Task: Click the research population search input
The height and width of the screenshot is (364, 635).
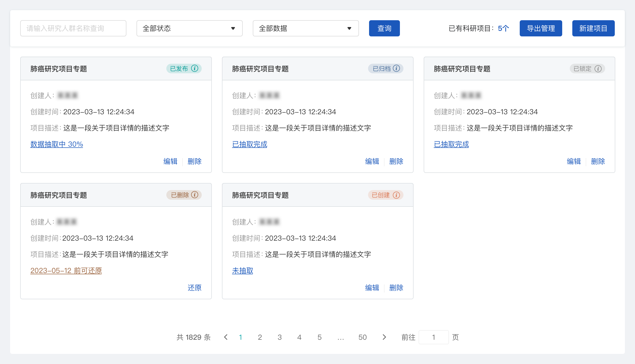Action: point(73,28)
